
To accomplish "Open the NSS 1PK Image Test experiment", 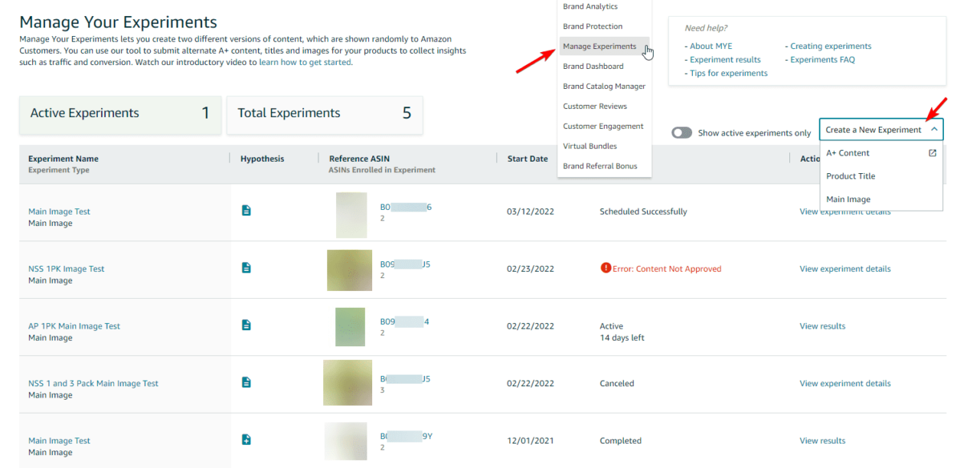I will click(66, 269).
